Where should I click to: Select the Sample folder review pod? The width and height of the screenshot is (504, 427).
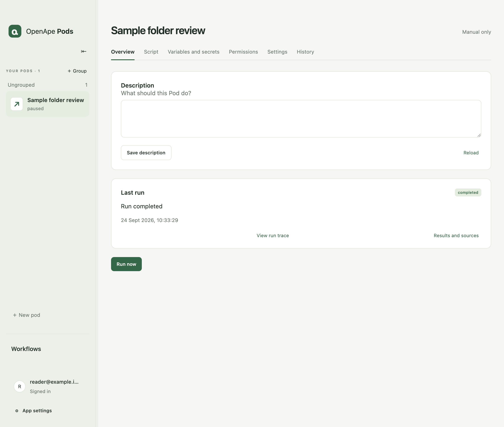pos(47,104)
